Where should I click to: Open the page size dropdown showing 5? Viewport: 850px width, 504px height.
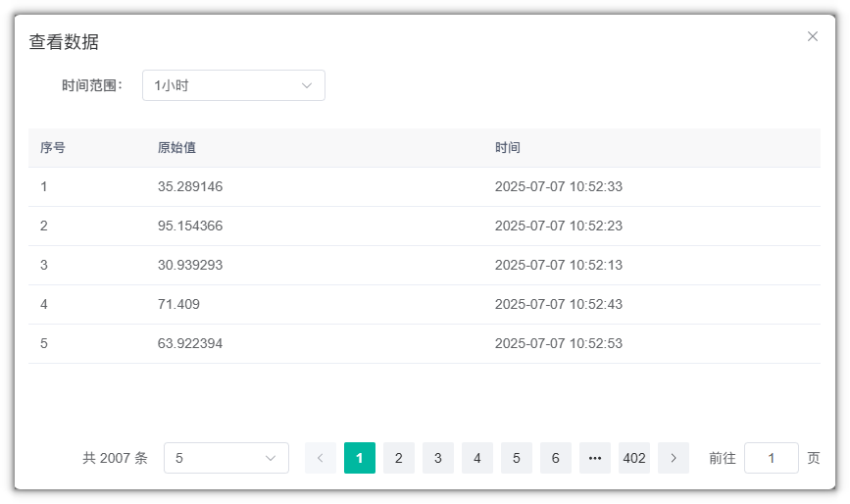click(x=226, y=458)
